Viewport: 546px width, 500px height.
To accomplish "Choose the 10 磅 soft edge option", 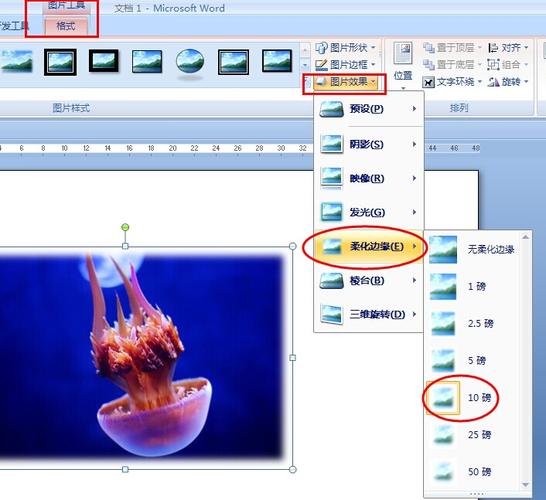I will coord(460,398).
